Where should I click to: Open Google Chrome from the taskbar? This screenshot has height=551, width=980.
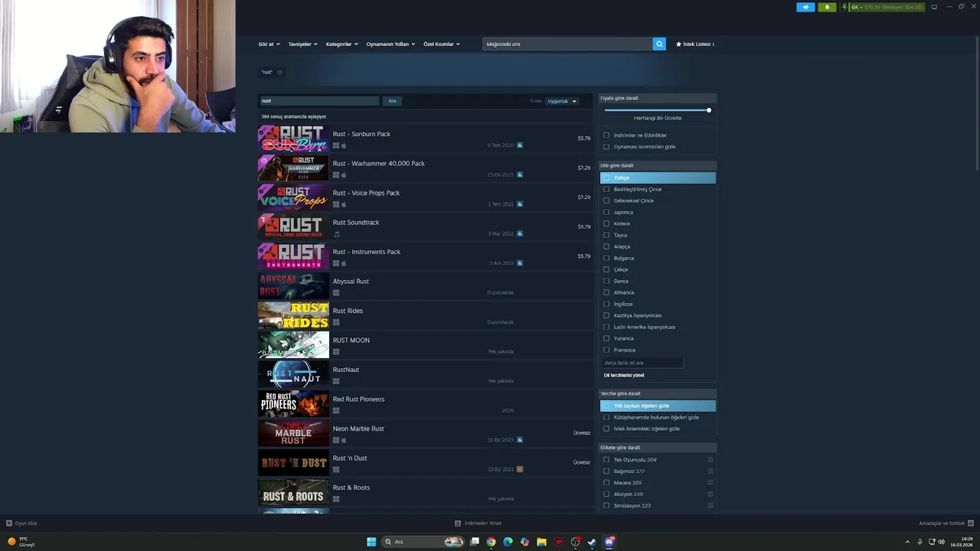click(x=491, y=542)
